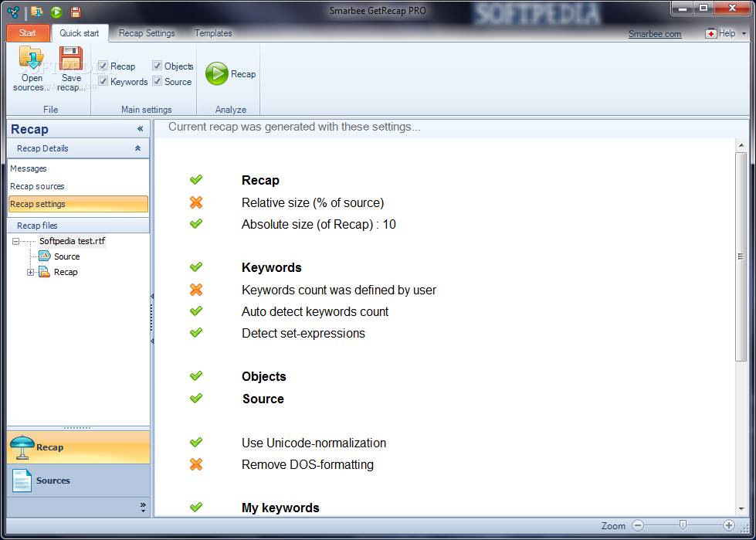This screenshot has height=540, width=756.
Task: Click orange cross beside Relative size
Action: click(x=195, y=202)
